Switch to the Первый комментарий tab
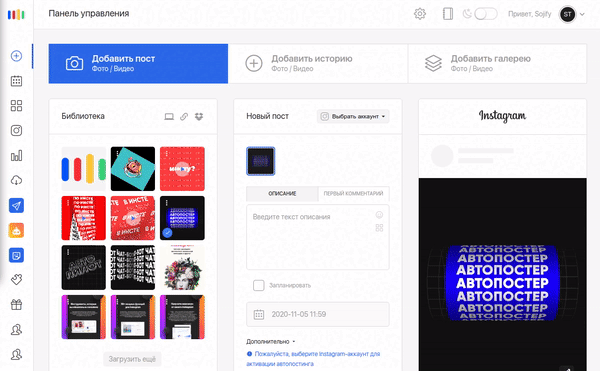 tap(353, 194)
